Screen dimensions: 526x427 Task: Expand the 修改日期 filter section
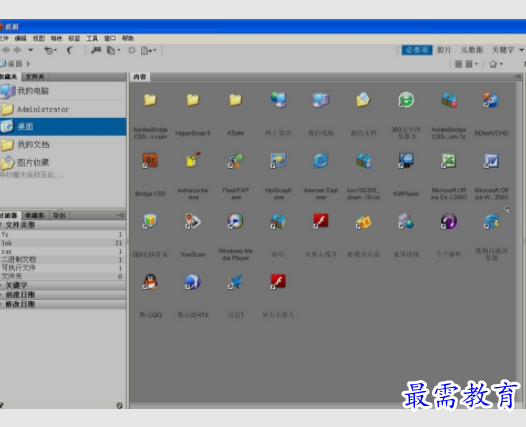(63, 304)
